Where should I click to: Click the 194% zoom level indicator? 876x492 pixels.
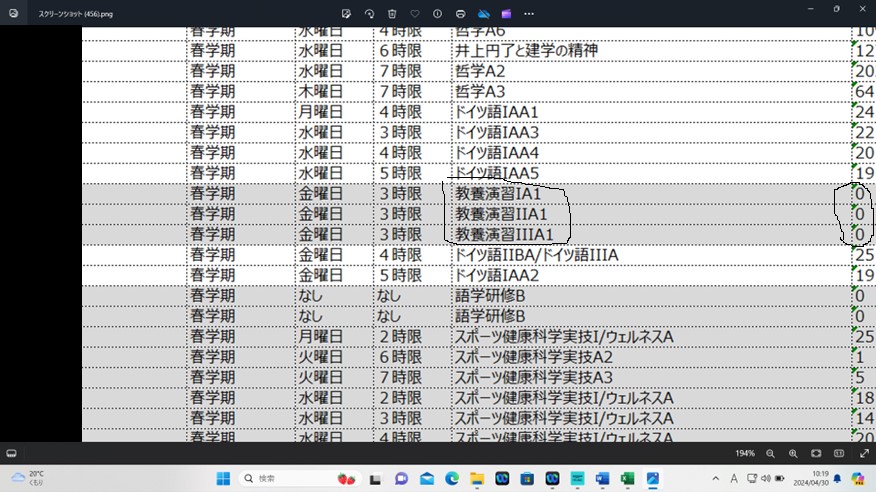[745, 453]
